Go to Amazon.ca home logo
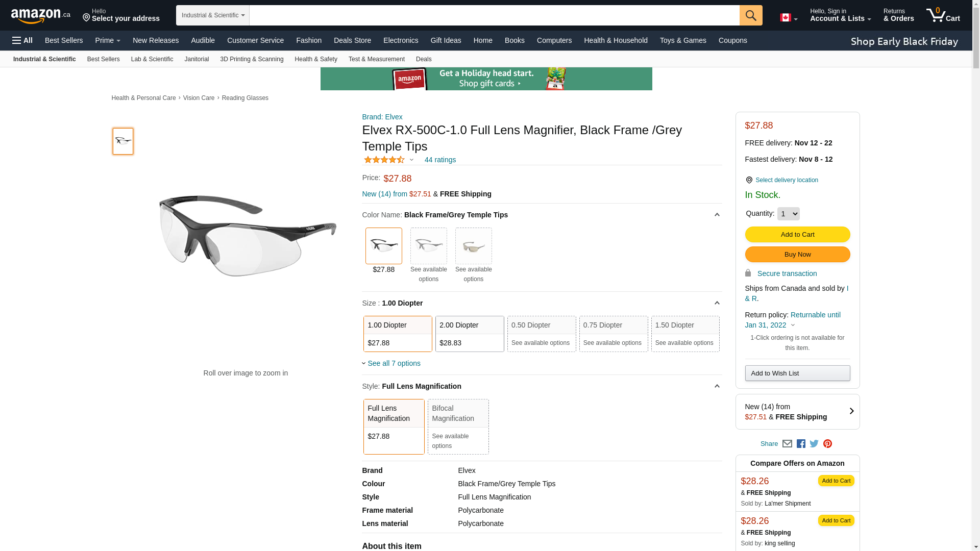Viewport: 980px width, 551px height. [x=40, y=16]
